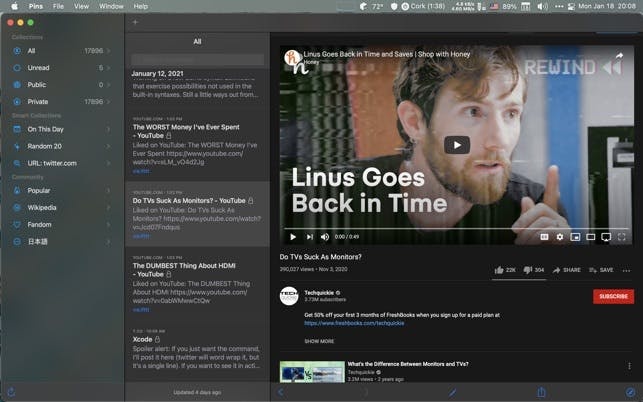Toggle subtitles/captions in the video player
This screenshot has width=643, height=402.
[x=544, y=237]
